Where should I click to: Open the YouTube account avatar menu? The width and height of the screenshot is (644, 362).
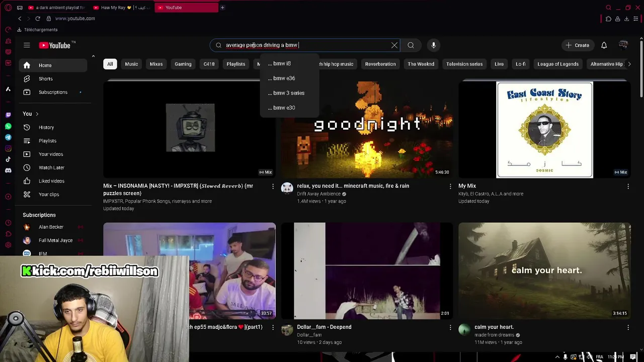[x=623, y=45]
